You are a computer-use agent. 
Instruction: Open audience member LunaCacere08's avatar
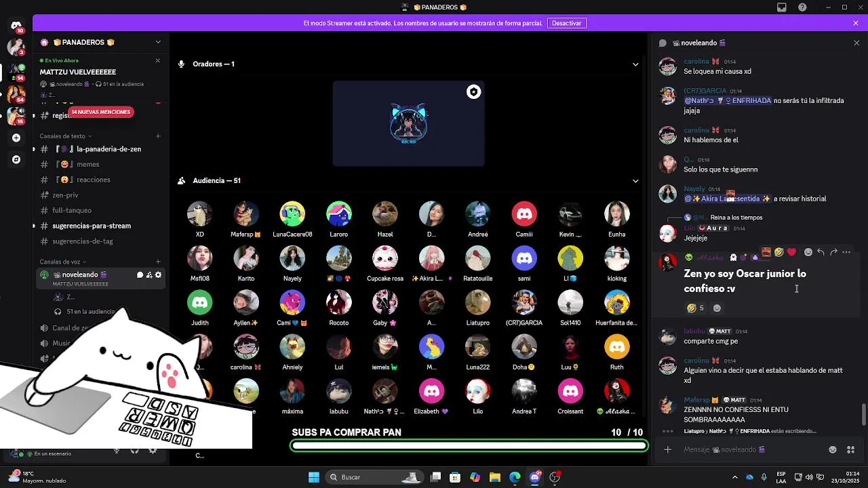tap(292, 214)
